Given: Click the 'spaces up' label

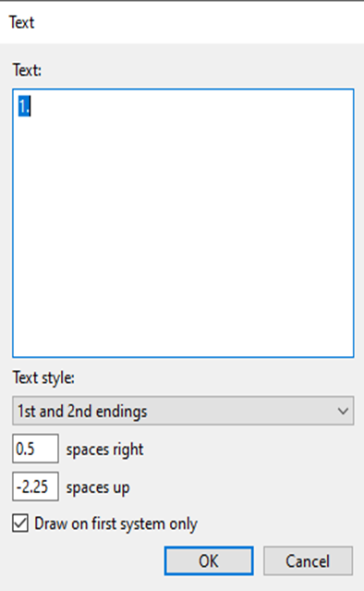Looking at the screenshot, I should (98, 487).
